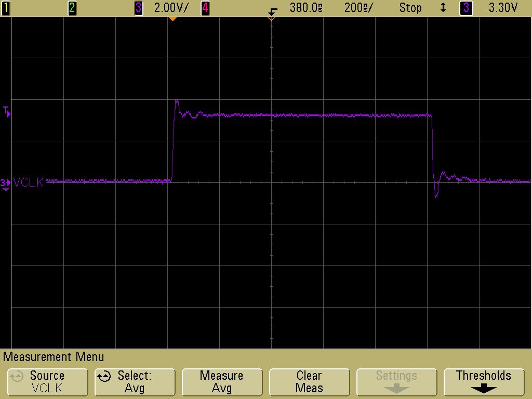Screen dimensions: 532x399
Task: Click the Measurement Menu title
Action: click(54, 357)
